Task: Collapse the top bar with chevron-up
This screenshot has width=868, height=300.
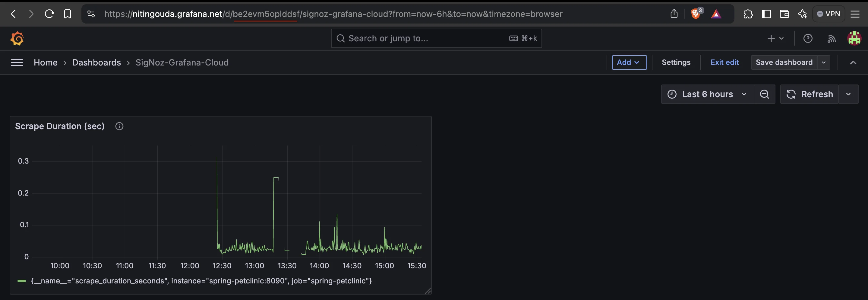Action: tap(853, 62)
